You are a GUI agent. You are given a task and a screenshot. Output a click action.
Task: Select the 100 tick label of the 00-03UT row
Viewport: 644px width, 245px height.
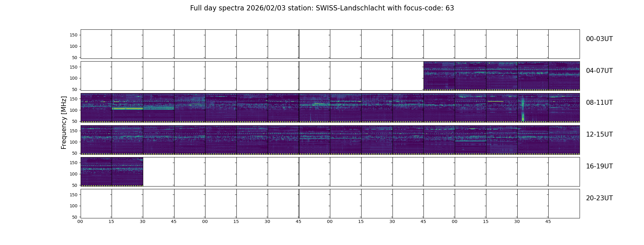(x=74, y=47)
